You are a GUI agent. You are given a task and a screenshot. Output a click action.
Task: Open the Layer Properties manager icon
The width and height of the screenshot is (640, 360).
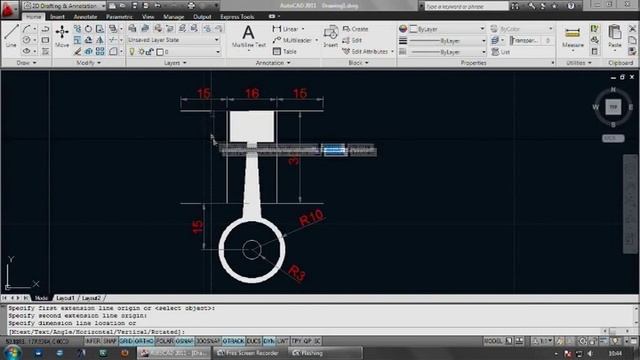tap(132, 29)
